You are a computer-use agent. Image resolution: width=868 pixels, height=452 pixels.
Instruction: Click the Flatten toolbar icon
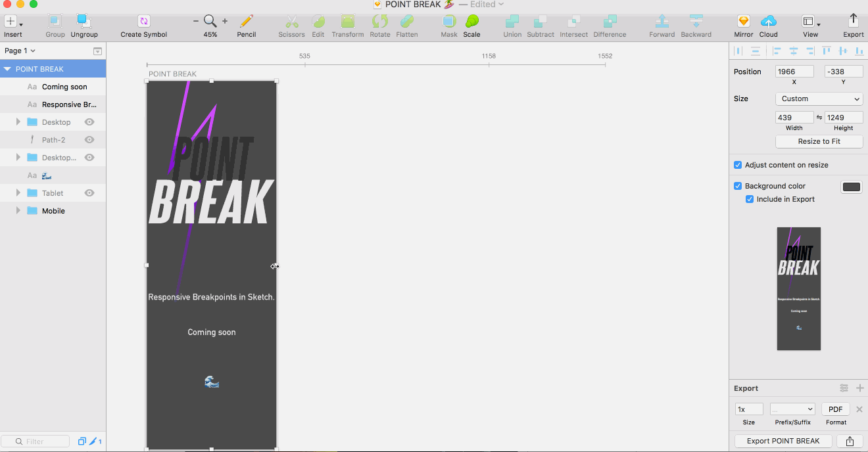click(x=407, y=22)
